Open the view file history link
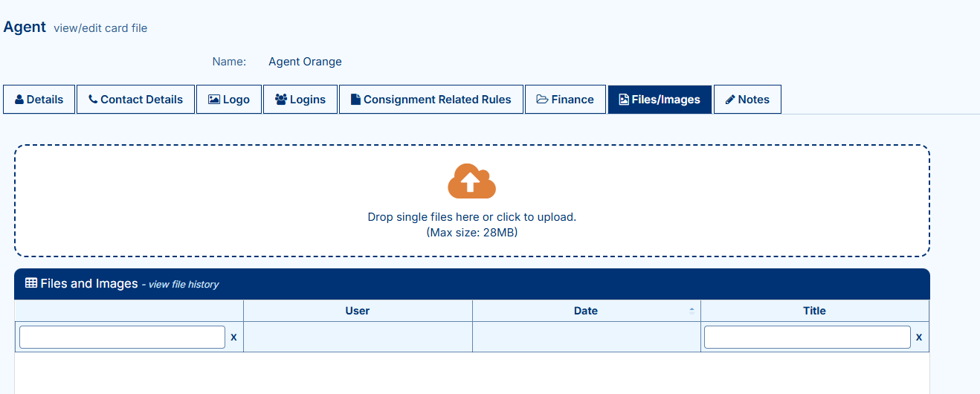 pyautogui.click(x=184, y=285)
